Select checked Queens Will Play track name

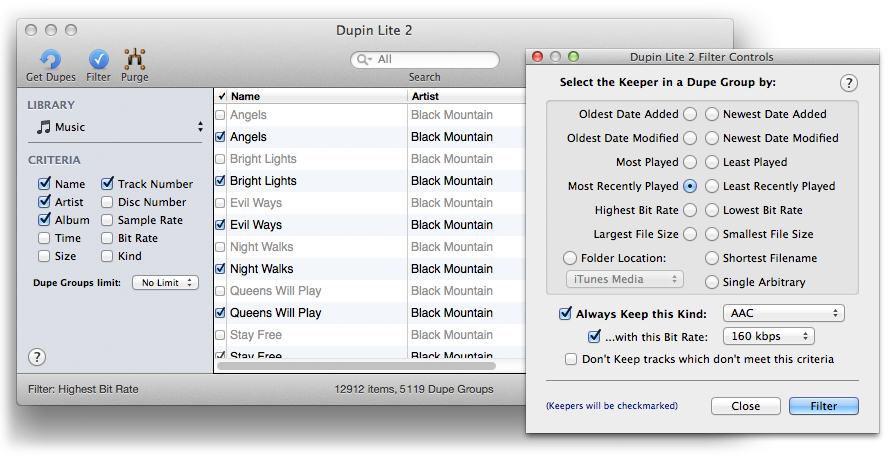click(x=275, y=312)
